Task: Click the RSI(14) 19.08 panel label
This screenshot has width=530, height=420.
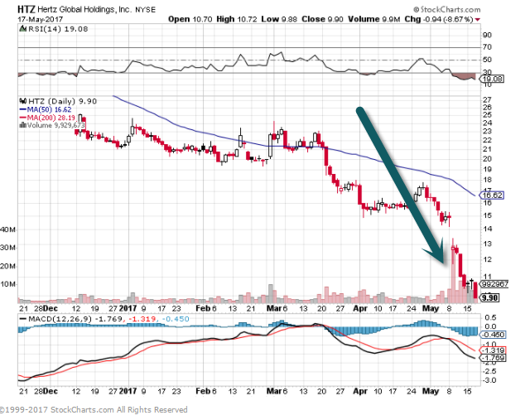Action: pos(58,29)
